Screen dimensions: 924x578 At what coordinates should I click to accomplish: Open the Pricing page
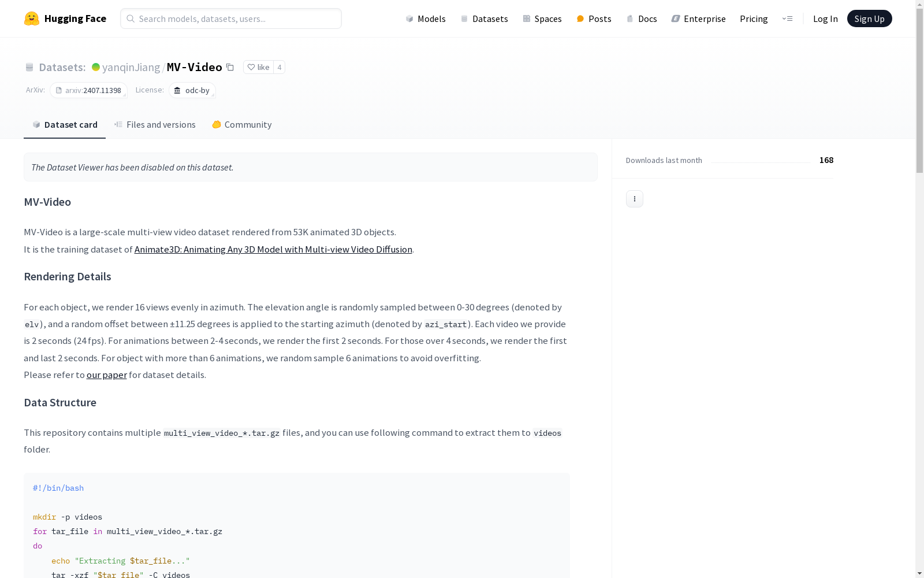[x=754, y=18]
